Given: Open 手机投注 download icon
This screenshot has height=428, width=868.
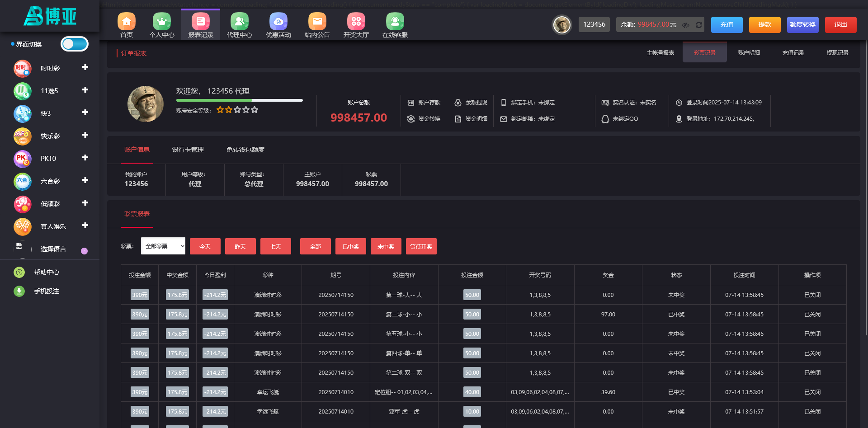Looking at the screenshot, I should click(x=19, y=291).
